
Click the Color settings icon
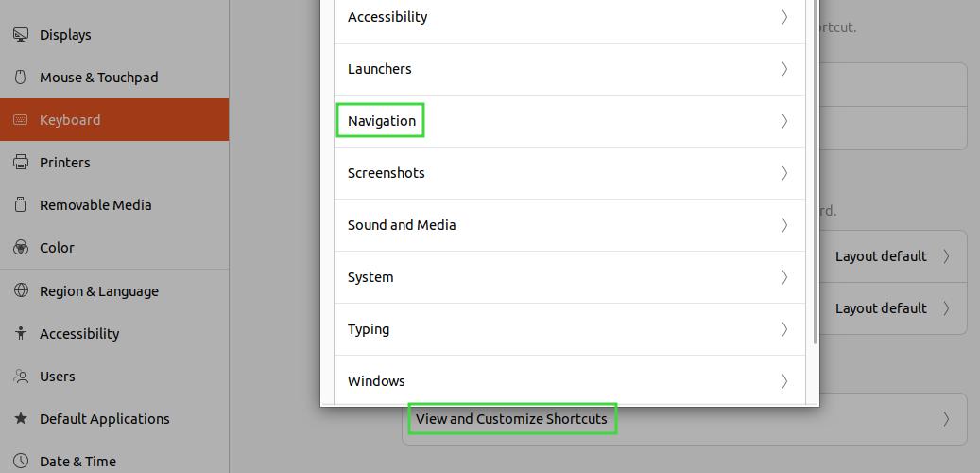point(21,248)
